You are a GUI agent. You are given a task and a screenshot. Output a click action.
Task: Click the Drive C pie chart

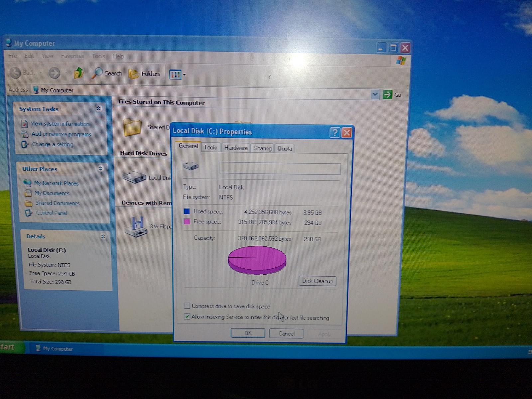[x=257, y=260]
